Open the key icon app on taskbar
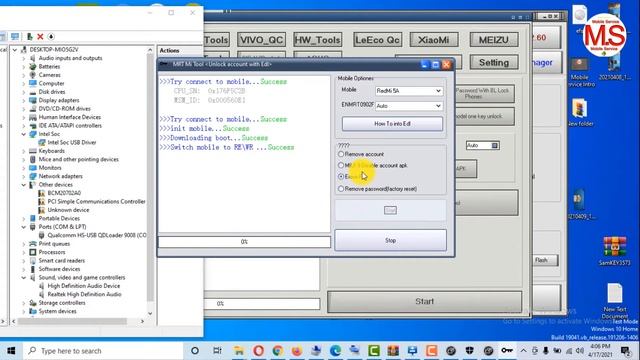This screenshot has width=640, height=360. point(507,351)
